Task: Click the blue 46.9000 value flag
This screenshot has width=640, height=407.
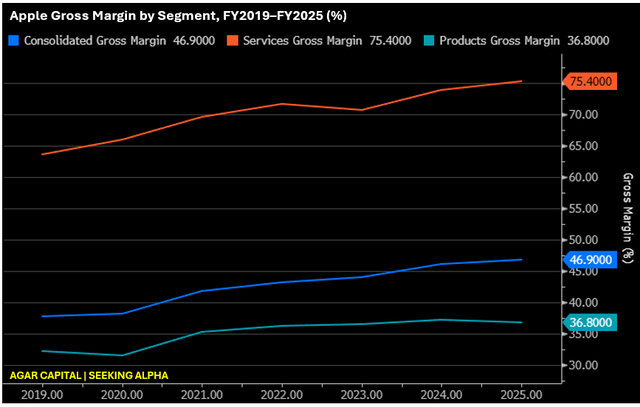Action: [590, 260]
